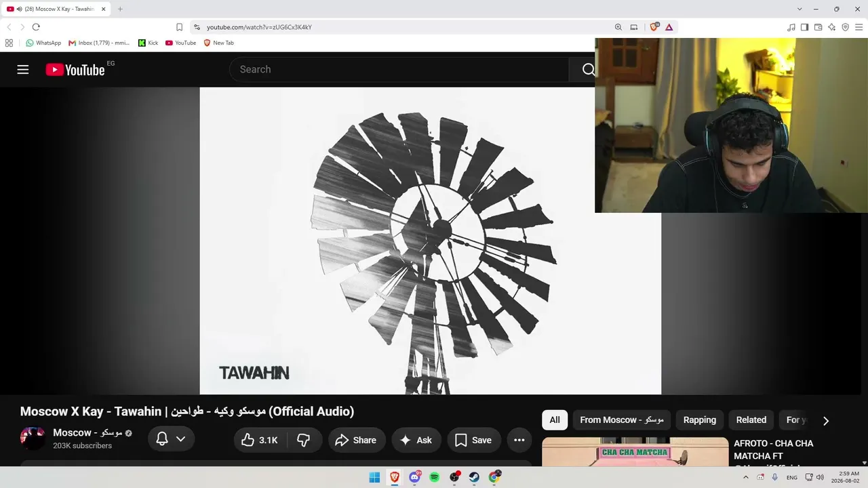Open the YouTube bookmark

(x=180, y=43)
